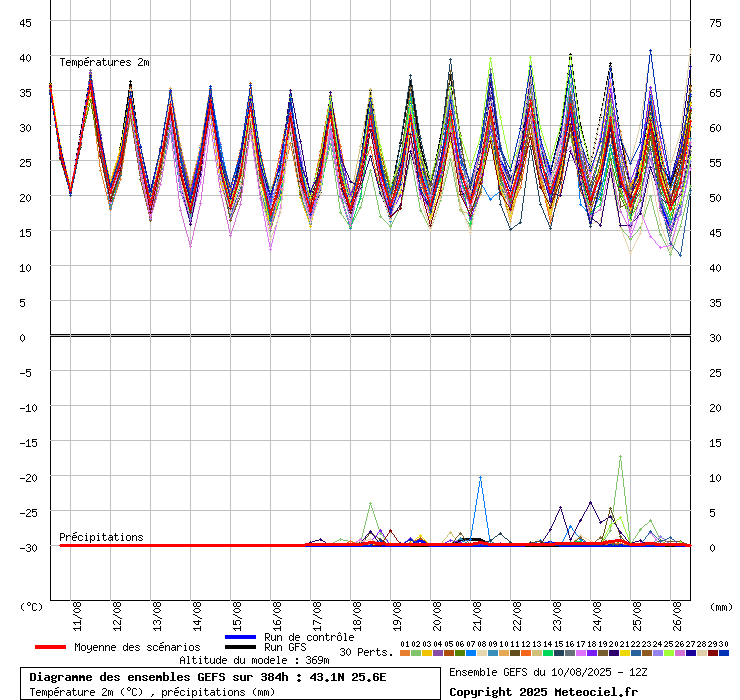740x700 pixels.
Task: Click the bright blue swatch labeled 07
Action: [x=471, y=653]
